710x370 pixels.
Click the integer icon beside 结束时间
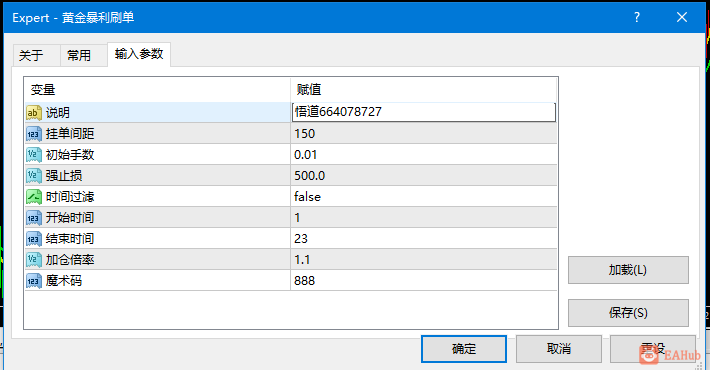point(34,239)
